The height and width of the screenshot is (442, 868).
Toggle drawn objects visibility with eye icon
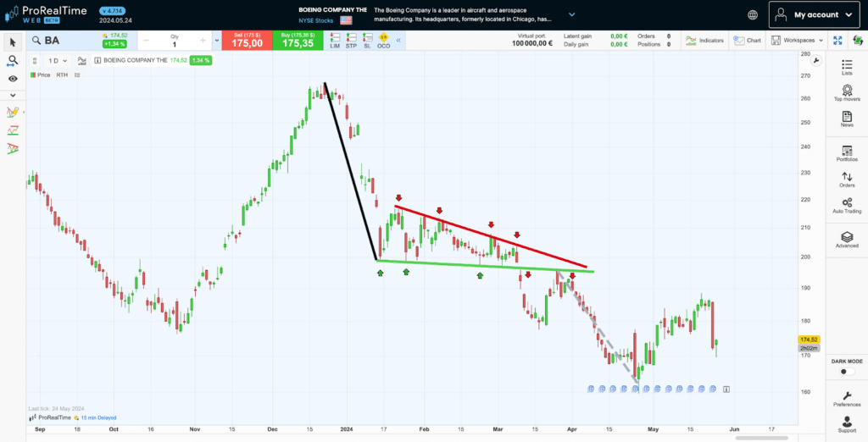pyautogui.click(x=13, y=79)
